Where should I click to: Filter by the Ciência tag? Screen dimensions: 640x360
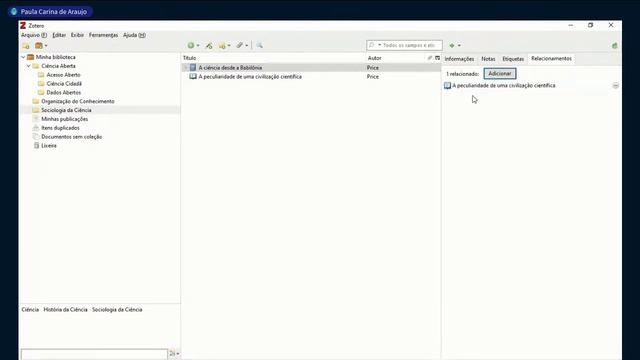[30, 309]
